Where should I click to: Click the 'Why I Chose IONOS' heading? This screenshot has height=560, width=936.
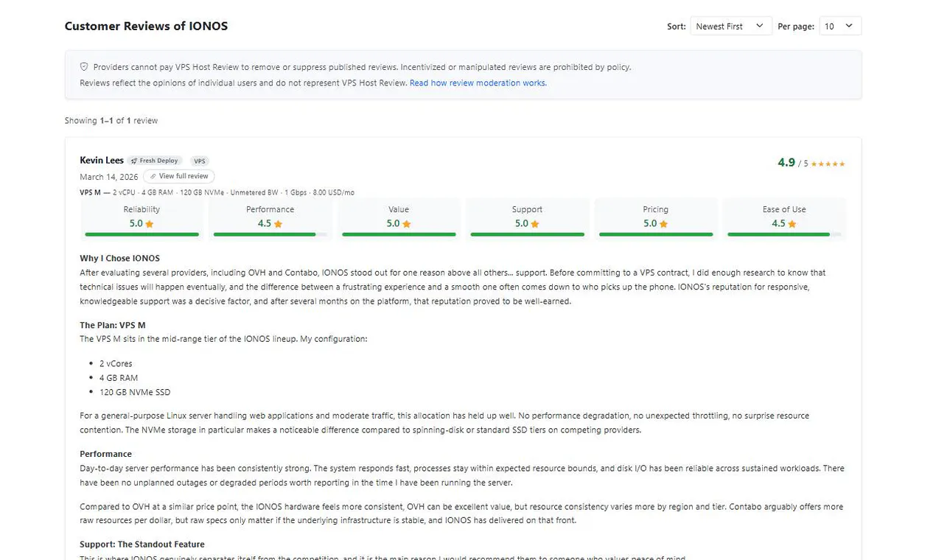click(119, 259)
